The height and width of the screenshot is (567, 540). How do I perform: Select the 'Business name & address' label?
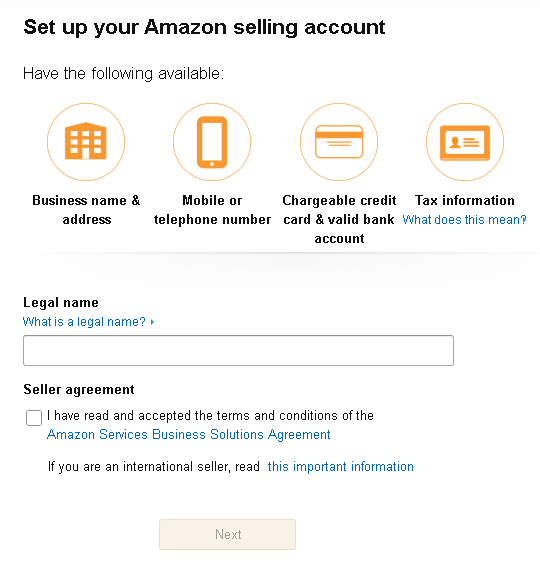(86, 210)
